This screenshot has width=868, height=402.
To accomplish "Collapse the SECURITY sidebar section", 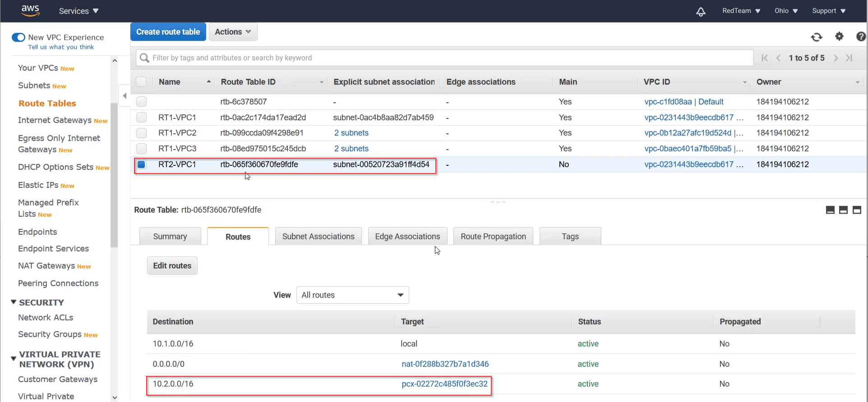I will 14,302.
